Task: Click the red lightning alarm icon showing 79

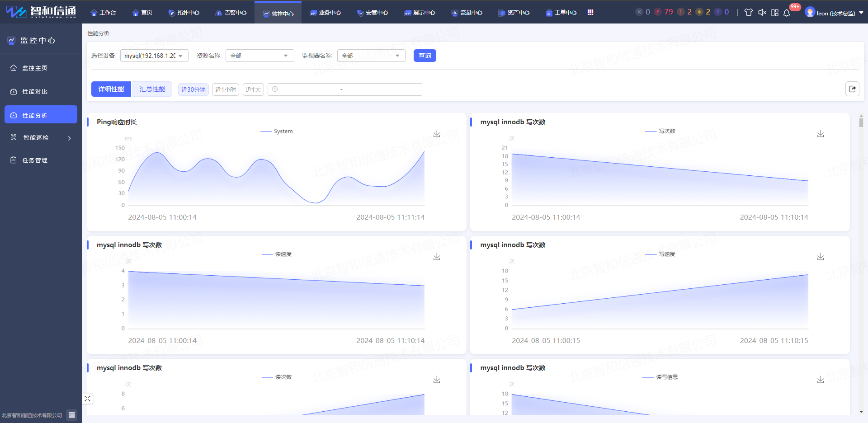Action: (x=658, y=12)
